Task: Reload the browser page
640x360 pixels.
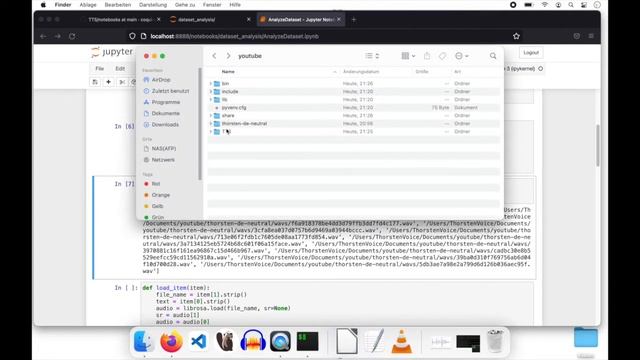Action: pyautogui.click(x=72, y=36)
